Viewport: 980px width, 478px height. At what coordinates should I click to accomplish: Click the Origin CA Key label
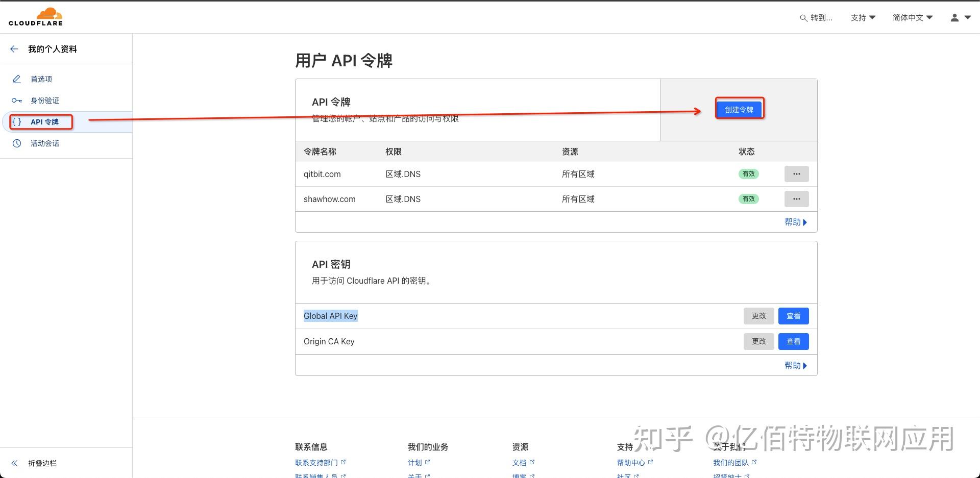[329, 341]
